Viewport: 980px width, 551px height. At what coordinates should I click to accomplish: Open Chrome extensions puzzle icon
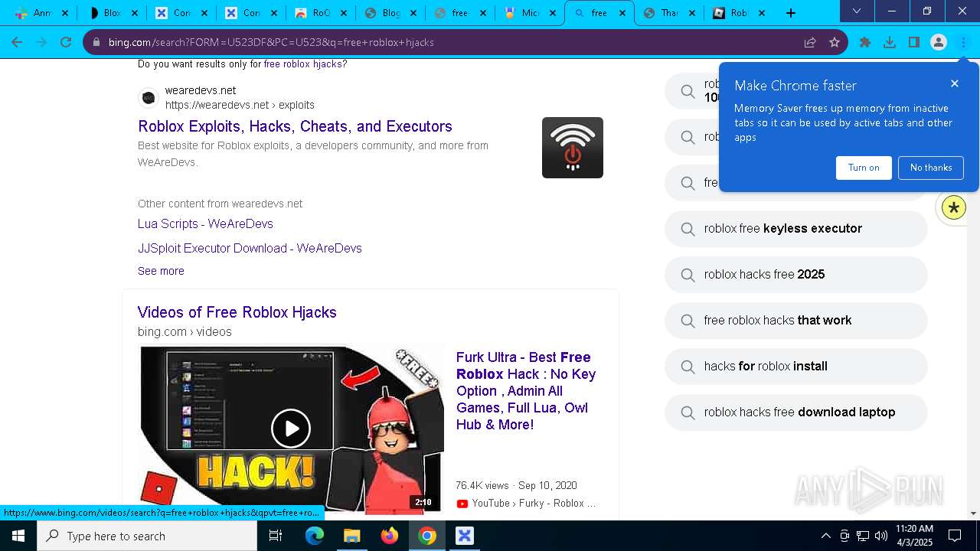(x=865, y=42)
